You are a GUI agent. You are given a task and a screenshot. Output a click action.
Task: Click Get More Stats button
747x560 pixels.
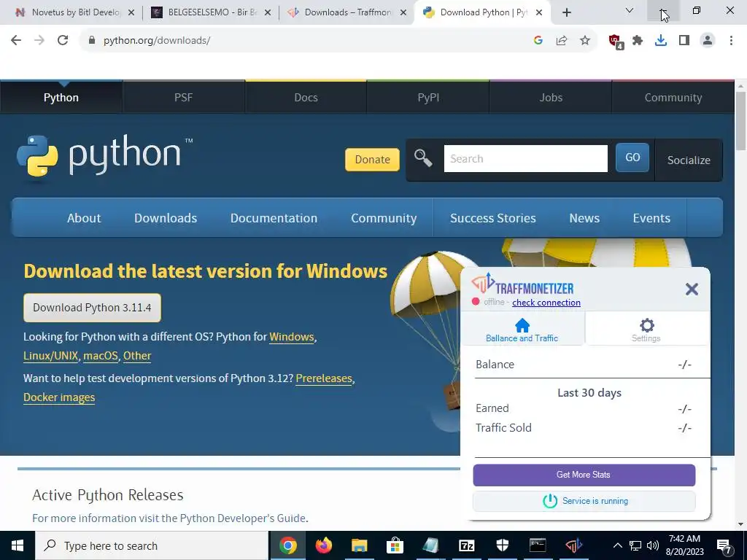(x=584, y=475)
